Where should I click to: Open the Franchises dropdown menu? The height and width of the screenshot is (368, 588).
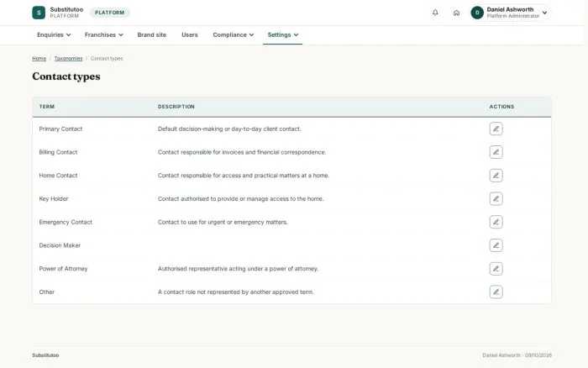pyautogui.click(x=103, y=34)
